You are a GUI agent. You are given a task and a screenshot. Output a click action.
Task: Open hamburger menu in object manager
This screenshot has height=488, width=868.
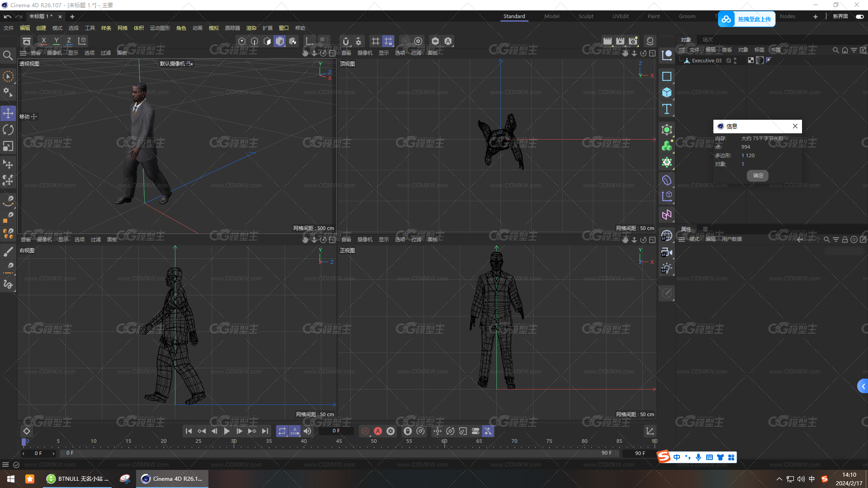click(682, 50)
